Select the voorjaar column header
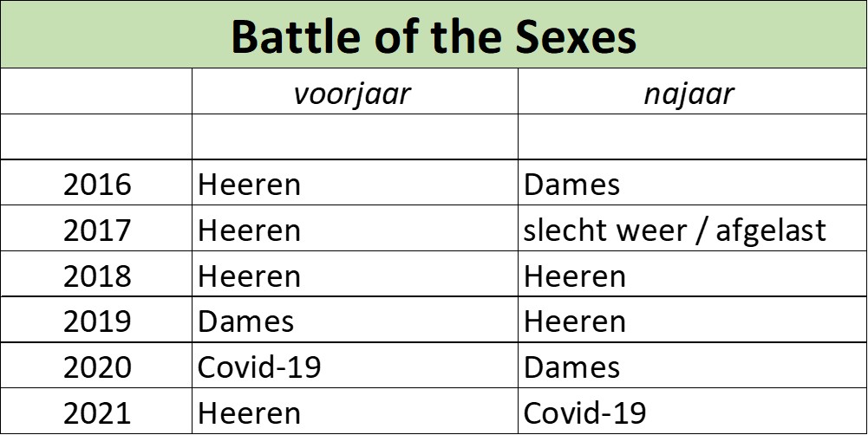 coord(352,93)
